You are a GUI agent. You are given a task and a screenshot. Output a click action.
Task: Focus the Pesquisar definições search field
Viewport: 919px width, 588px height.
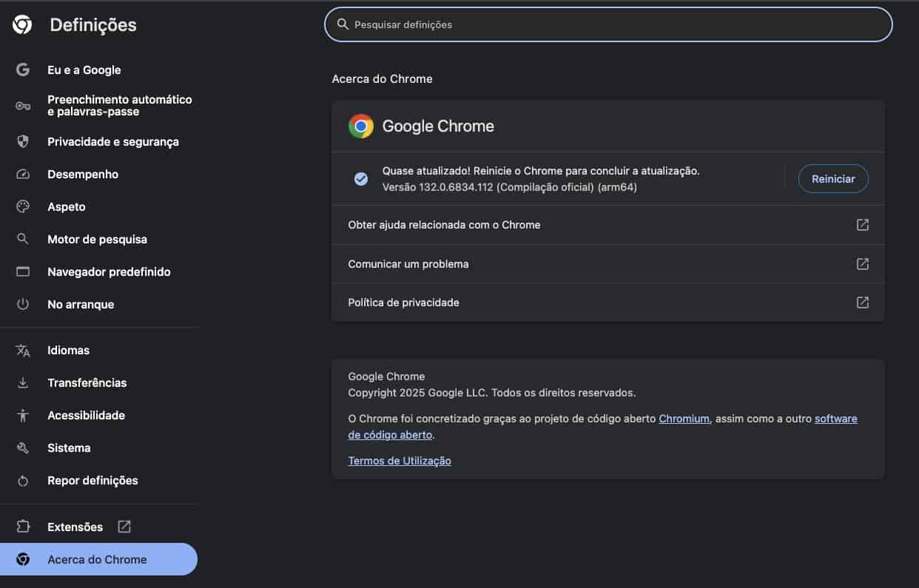[608, 24]
